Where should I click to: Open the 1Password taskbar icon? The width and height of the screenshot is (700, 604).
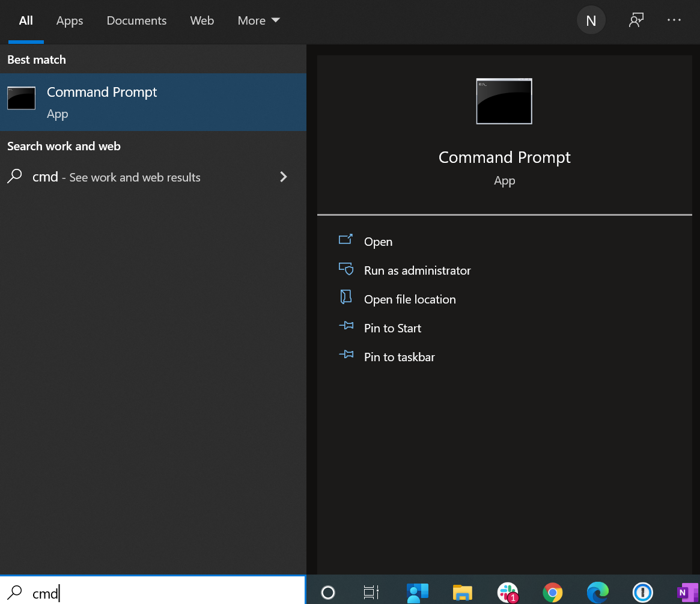coord(642,592)
